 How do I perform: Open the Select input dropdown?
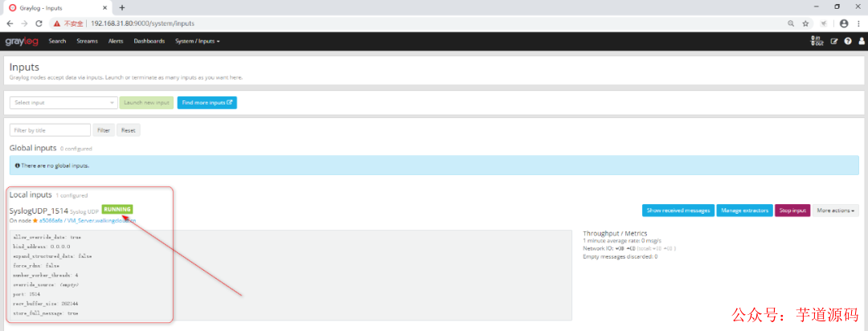tap(63, 102)
